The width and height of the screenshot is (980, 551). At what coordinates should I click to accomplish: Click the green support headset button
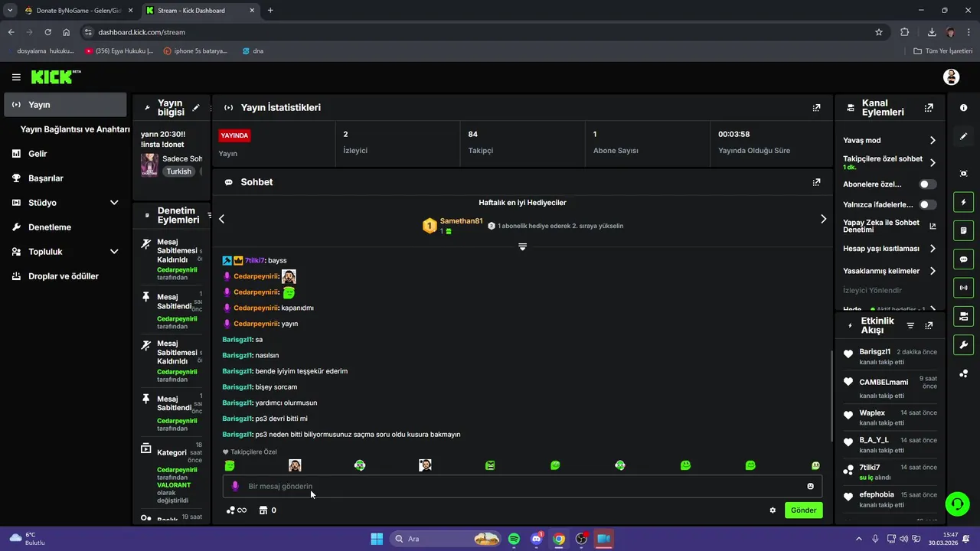[957, 504]
